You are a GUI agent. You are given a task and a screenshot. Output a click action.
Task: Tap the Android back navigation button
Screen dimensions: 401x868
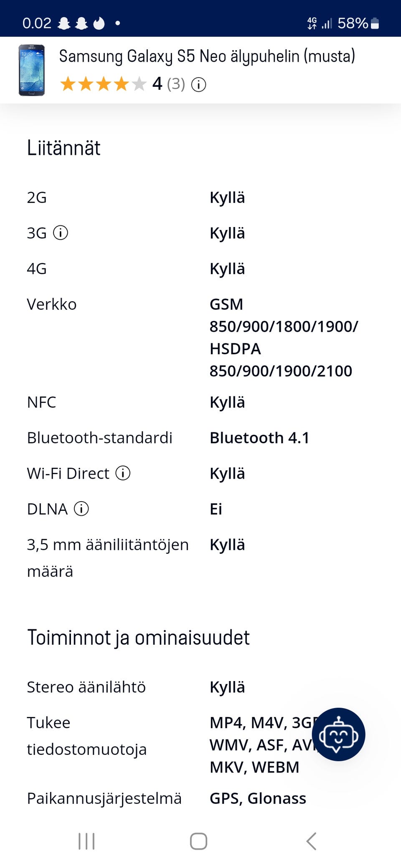[311, 841]
